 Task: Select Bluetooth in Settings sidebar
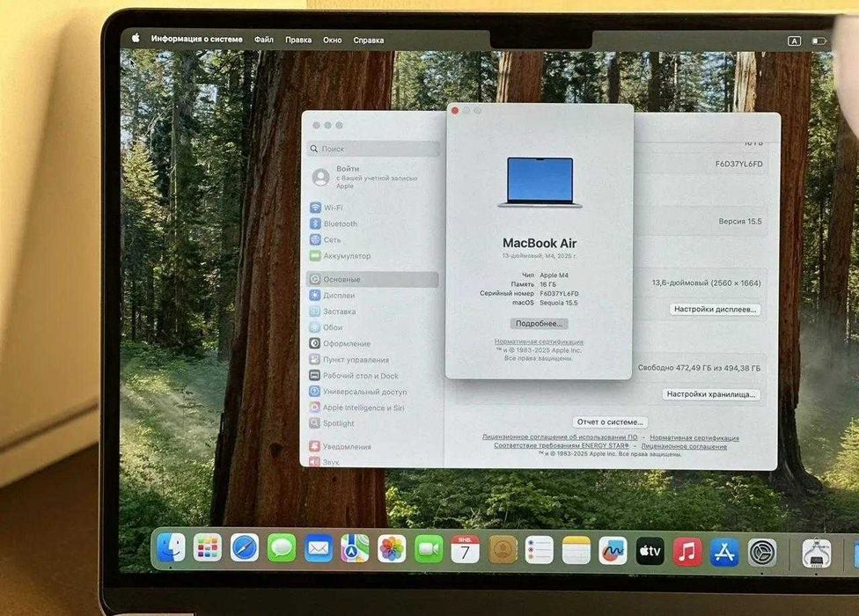click(x=372, y=224)
